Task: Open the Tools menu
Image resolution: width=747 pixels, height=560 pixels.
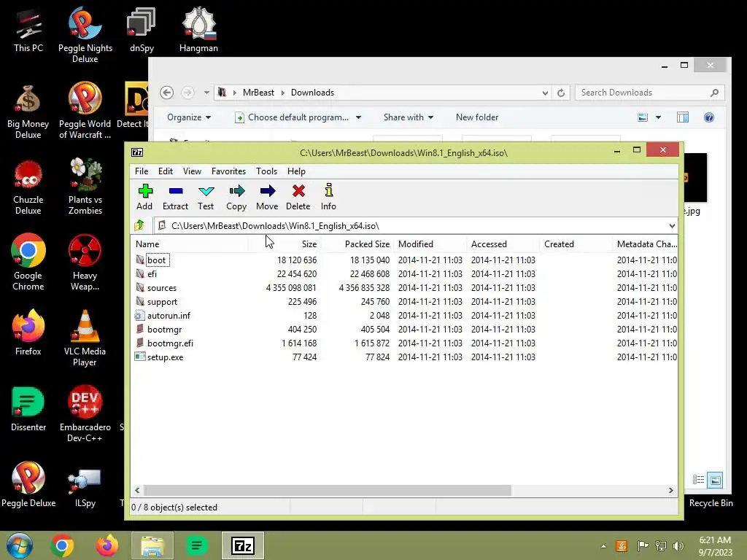Action: [266, 171]
